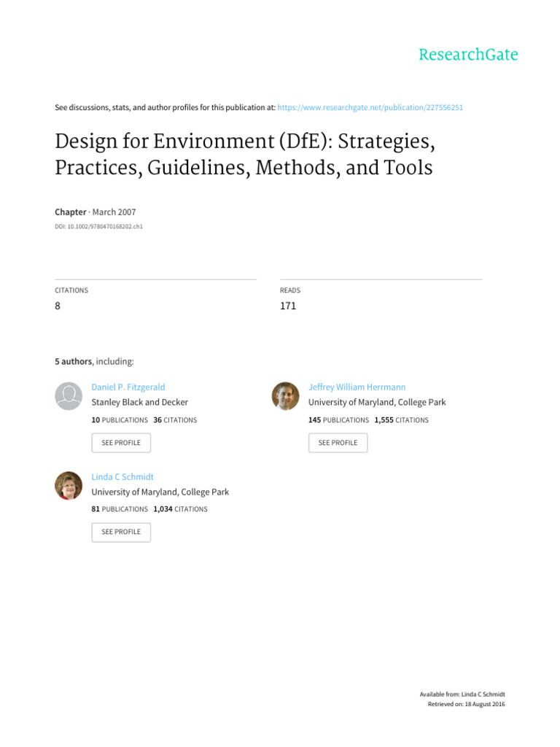This screenshot has height=747, width=560.
Task: Click Linda C Schmidt profile photo
Action: pos(69,485)
